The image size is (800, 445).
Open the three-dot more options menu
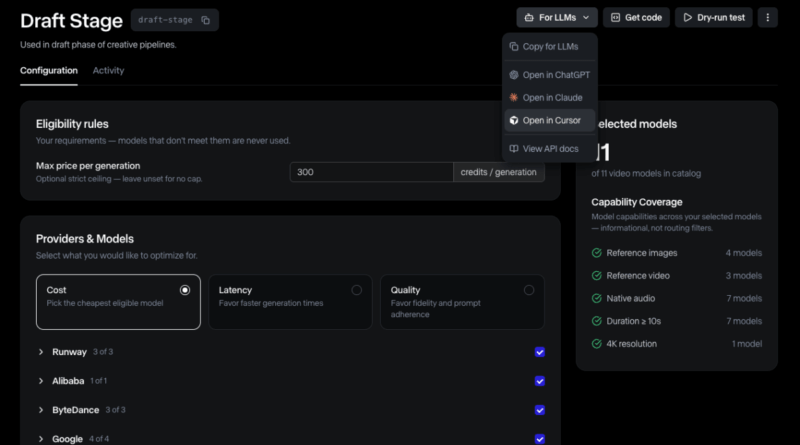pyautogui.click(x=767, y=17)
